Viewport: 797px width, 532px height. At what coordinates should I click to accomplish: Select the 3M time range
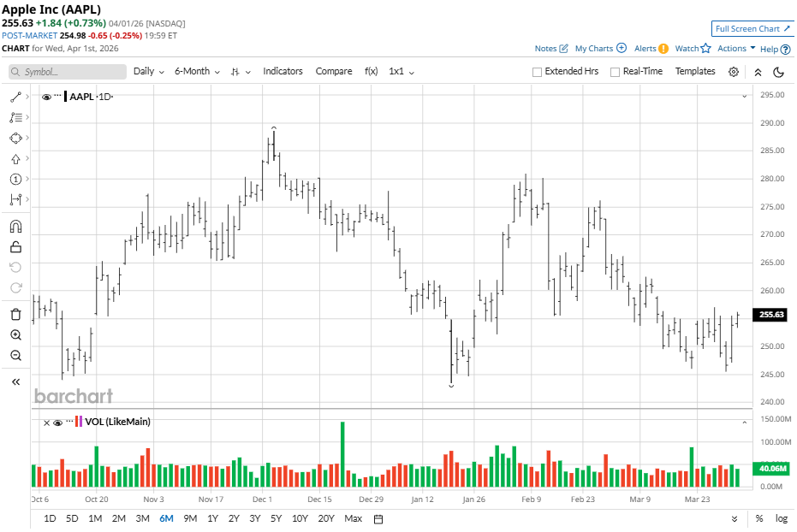pos(142,518)
